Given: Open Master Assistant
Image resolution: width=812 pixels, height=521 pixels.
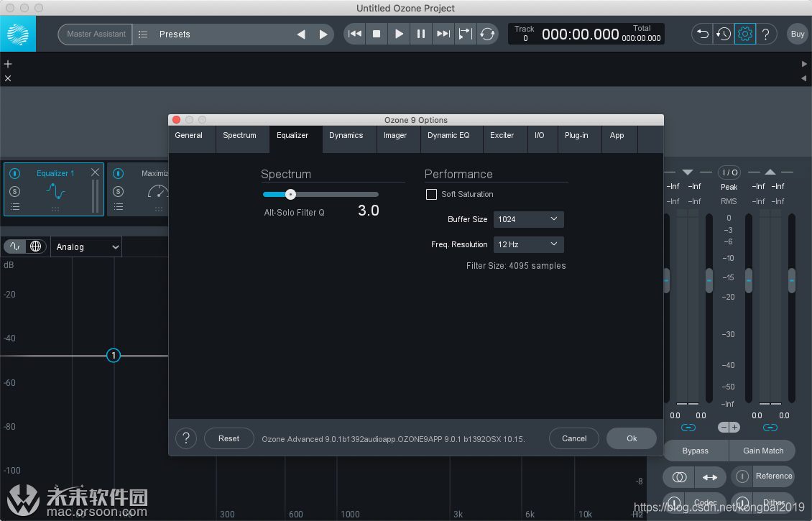Looking at the screenshot, I should coord(96,34).
